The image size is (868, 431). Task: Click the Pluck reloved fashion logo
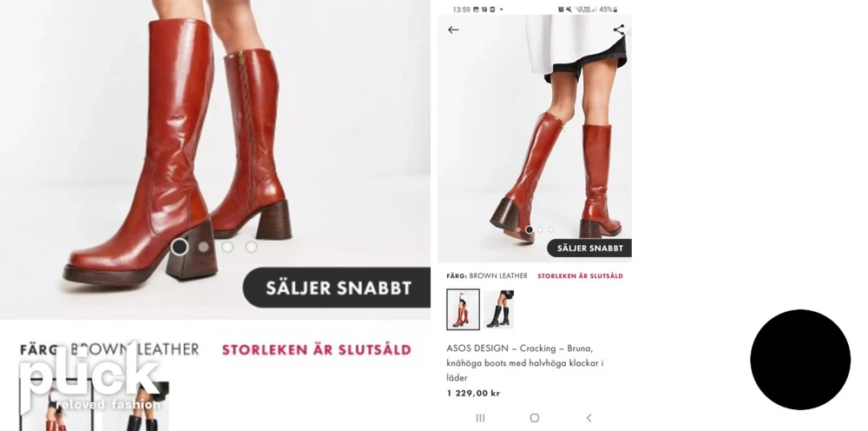pos(91,377)
